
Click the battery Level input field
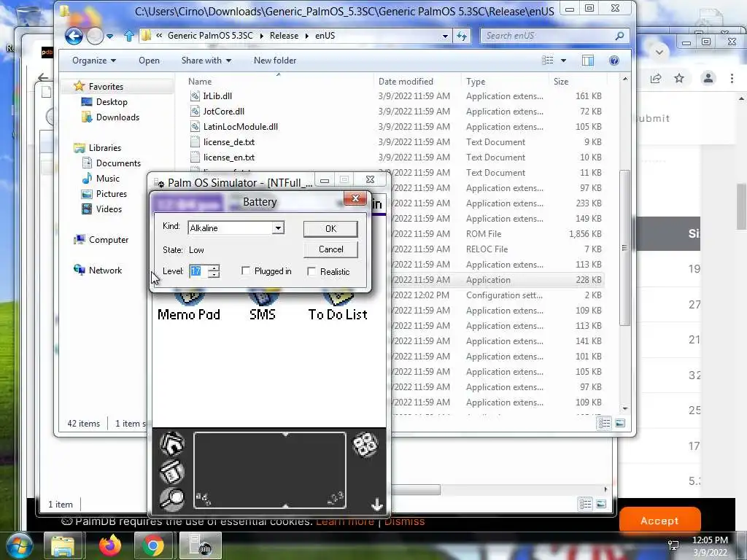coord(198,271)
